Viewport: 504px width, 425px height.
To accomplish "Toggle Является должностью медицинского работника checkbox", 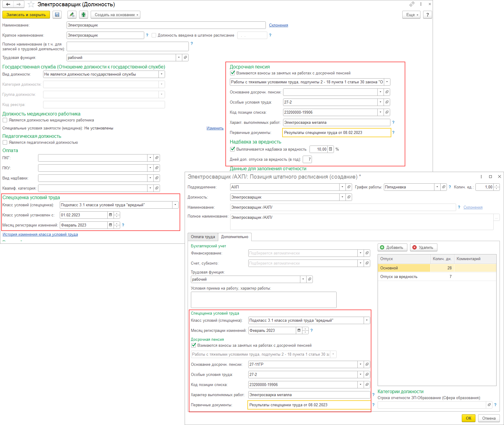I will pyautogui.click(x=5, y=120).
